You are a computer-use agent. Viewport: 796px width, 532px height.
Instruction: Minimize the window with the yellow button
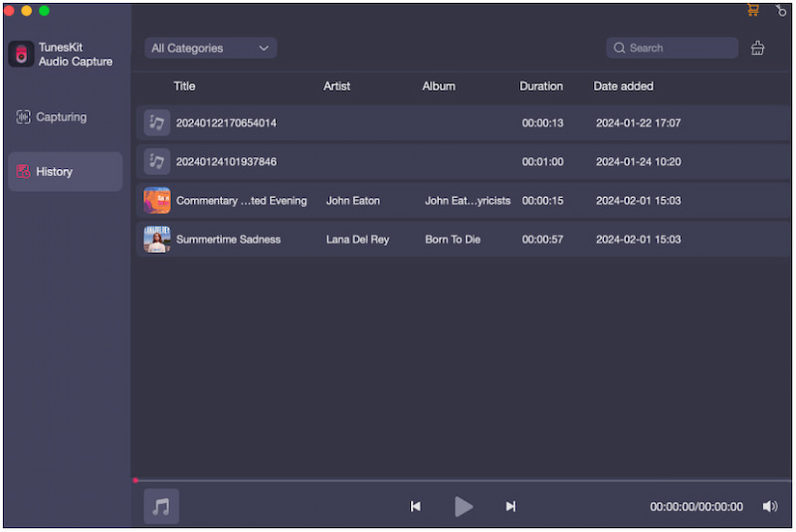pyautogui.click(x=27, y=11)
